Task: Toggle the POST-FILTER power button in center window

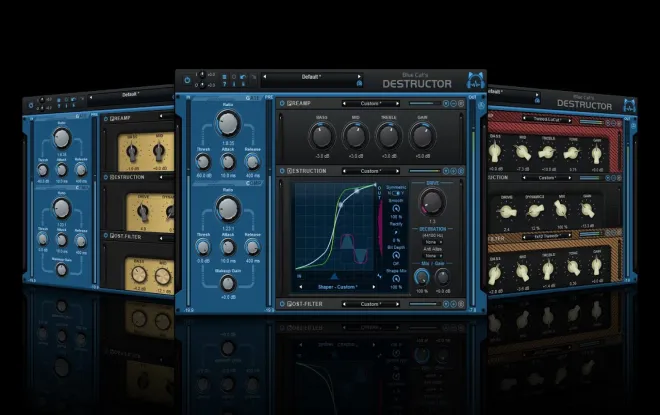Action: pos(282,304)
